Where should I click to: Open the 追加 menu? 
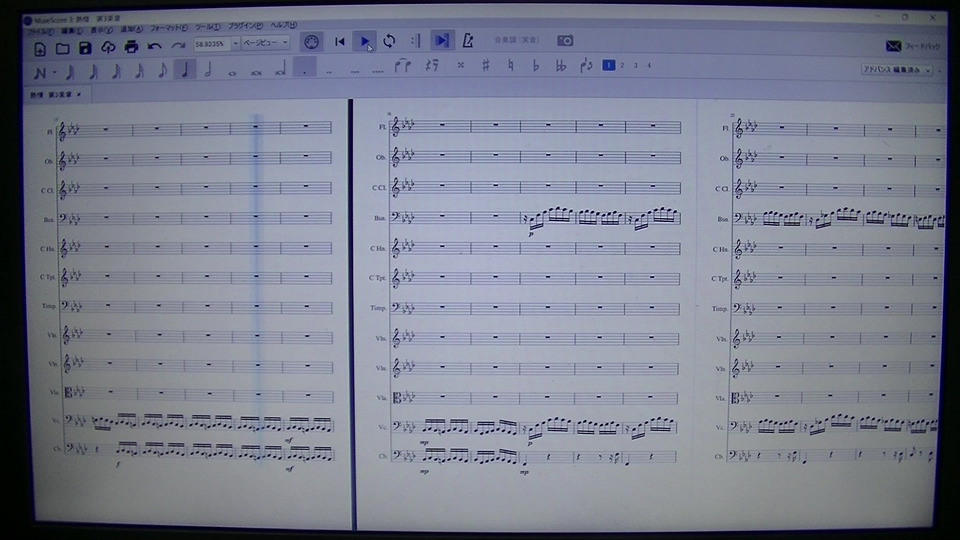click(x=132, y=29)
